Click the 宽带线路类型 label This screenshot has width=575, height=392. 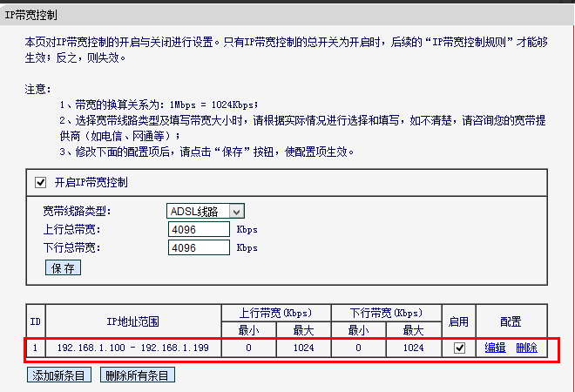tap(77, 211)
